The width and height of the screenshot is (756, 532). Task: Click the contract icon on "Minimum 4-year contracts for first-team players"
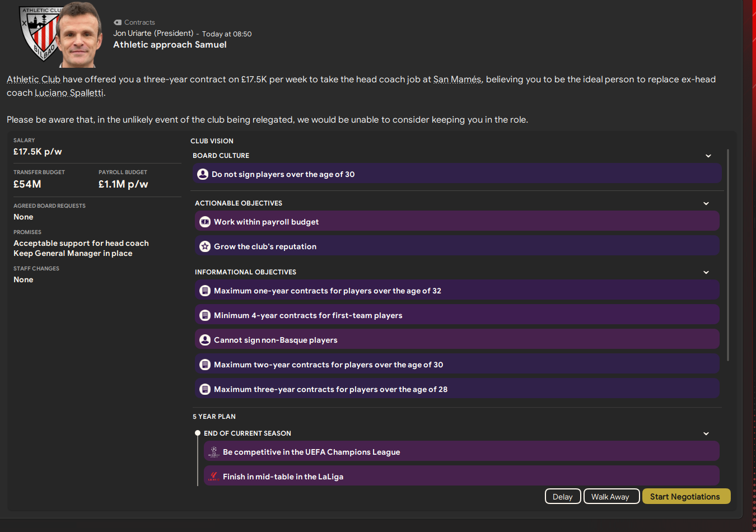pos(204,315)
